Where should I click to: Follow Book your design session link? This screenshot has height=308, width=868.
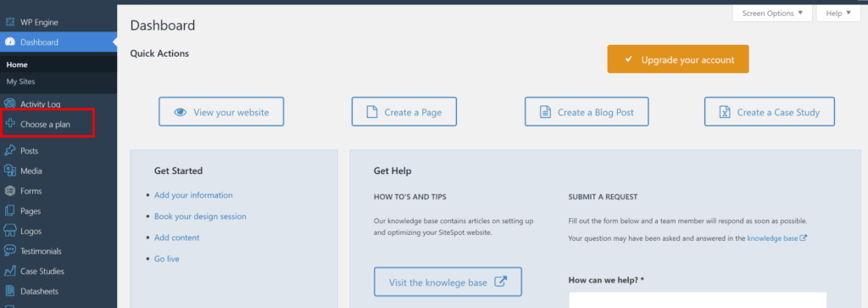[x=200, y=216]
